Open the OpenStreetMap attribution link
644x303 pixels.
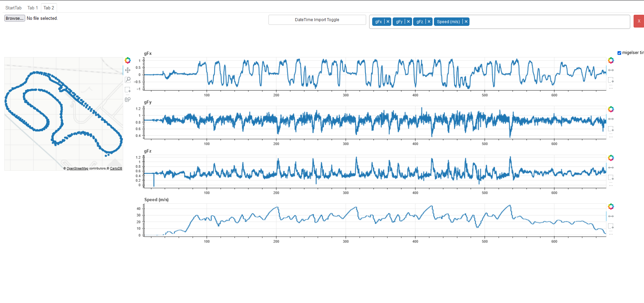coord(78,168)
